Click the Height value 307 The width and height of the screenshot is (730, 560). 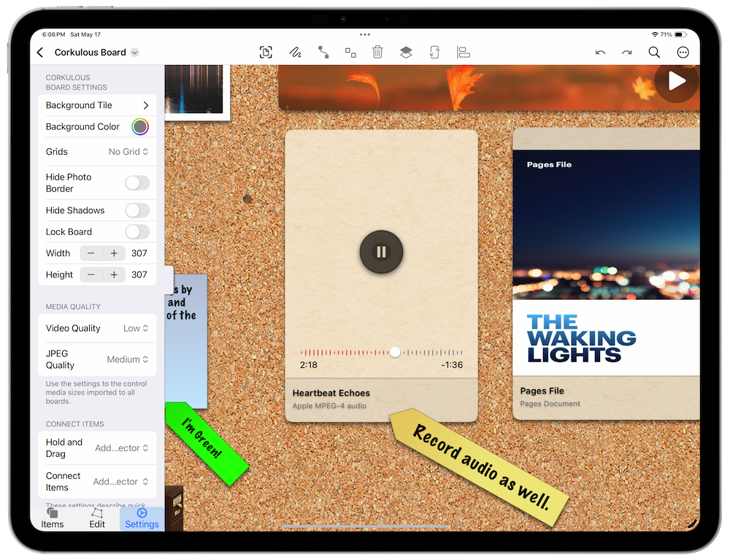139,275
